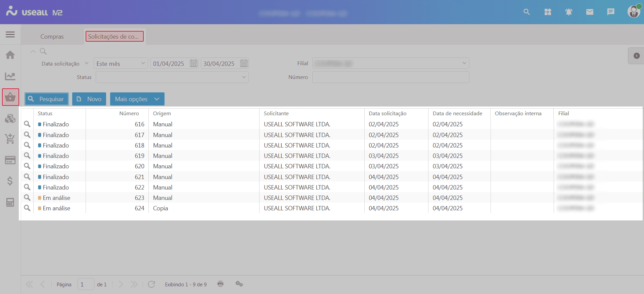This screenshot has width=644, height=294.
Task: Sort by the Data de necessidade column header
Action: (457, 114)
